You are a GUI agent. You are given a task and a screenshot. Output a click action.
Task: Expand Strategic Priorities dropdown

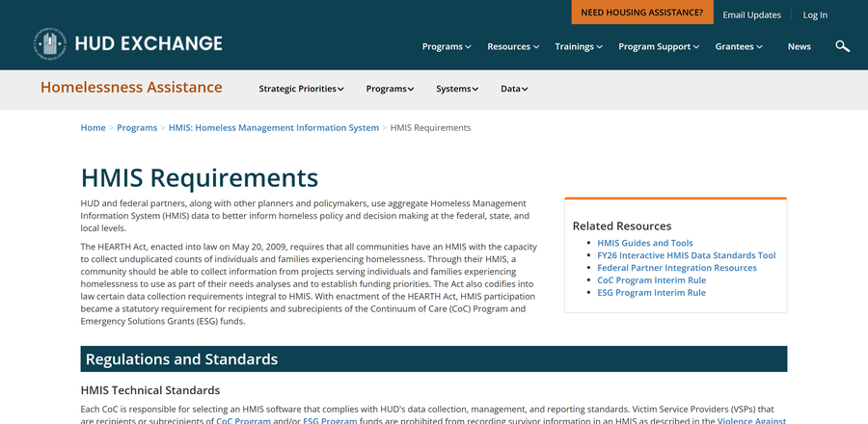point(301,89)
